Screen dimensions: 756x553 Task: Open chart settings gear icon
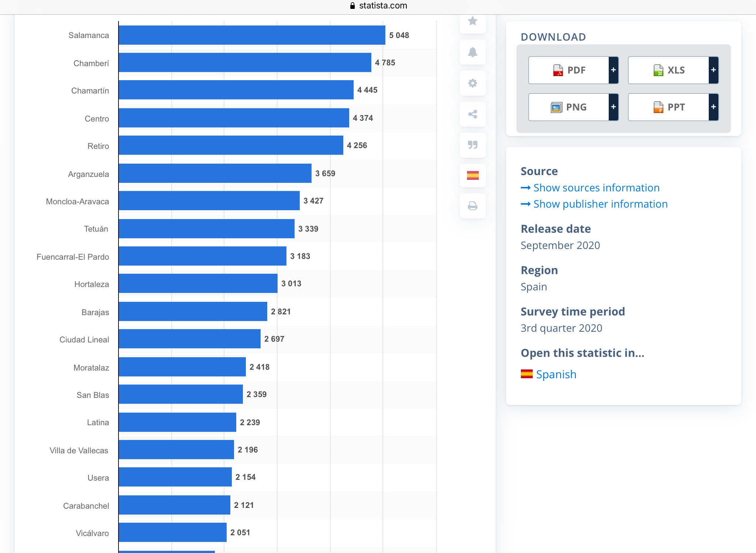(x=472, y=83)
